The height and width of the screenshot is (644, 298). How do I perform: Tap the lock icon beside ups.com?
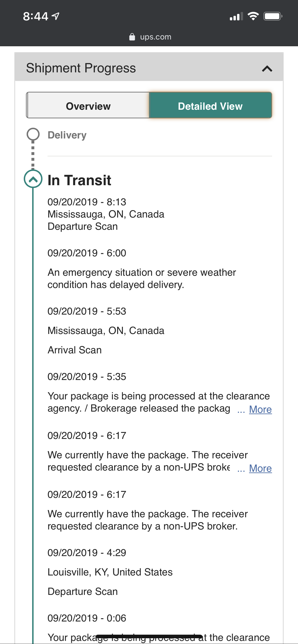[x=132, y=37]
